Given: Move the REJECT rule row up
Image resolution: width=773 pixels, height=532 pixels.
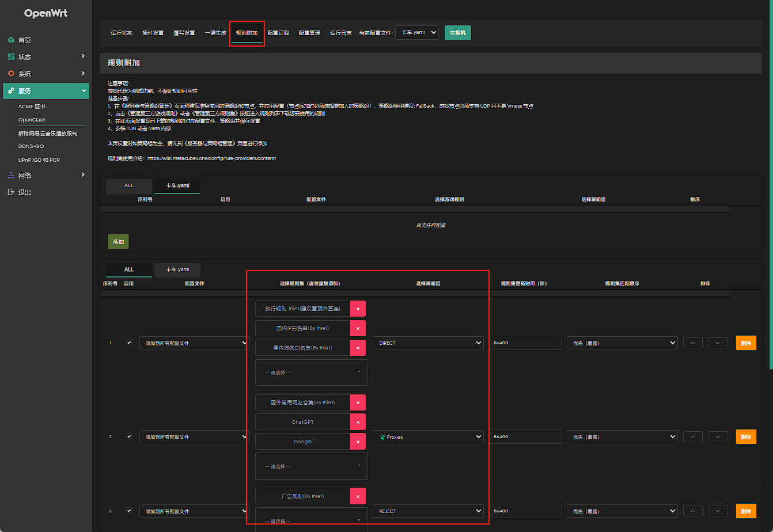Looking at the screenshot, I should pos(692,511).
